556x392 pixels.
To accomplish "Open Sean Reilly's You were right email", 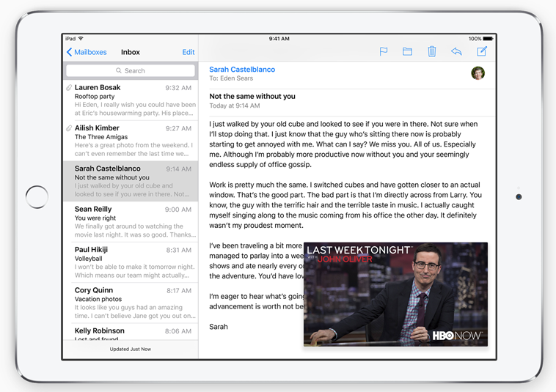I will point(132,222).
